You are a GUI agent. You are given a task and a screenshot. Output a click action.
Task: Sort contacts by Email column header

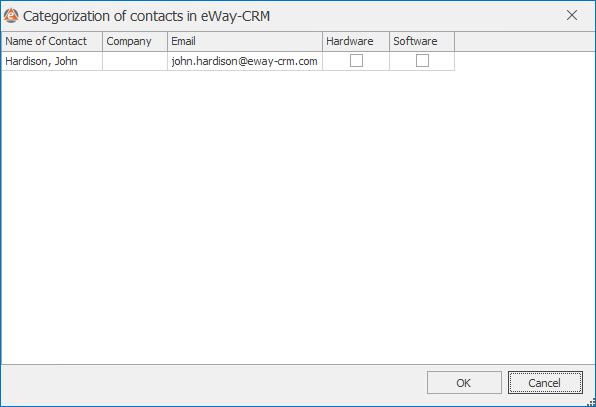[x=245, y=41]
